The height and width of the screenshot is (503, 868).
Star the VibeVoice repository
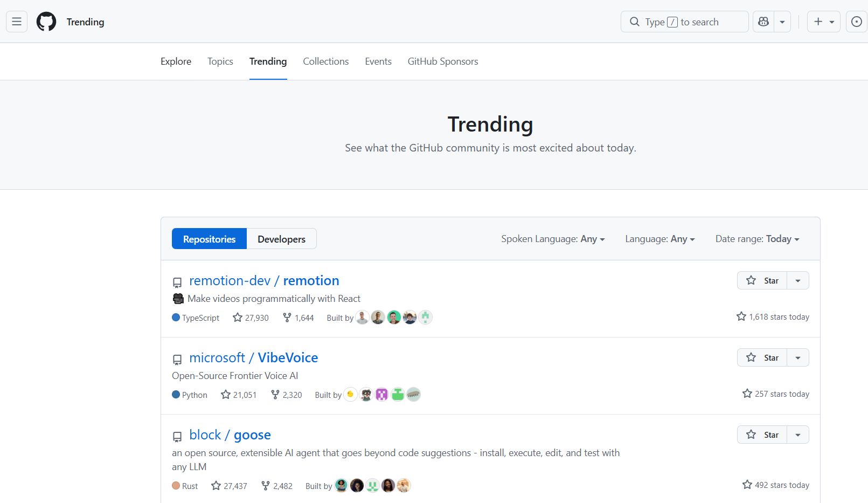[762, 357]
